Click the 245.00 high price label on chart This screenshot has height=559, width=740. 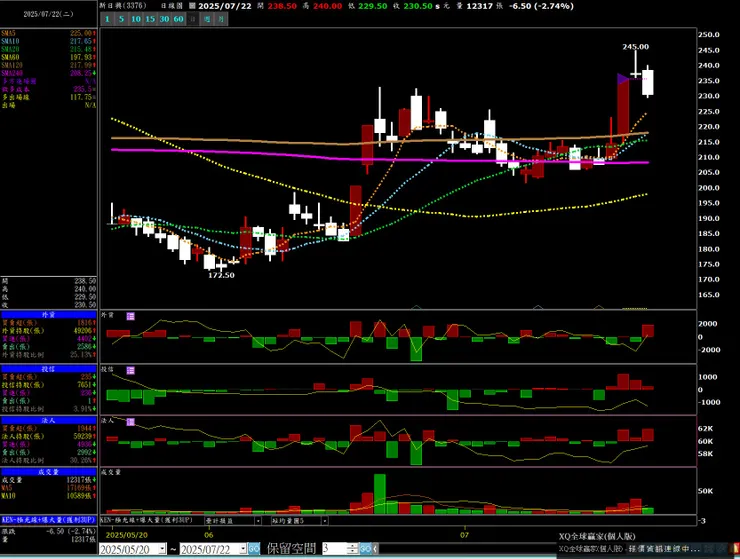pos(635,47)
